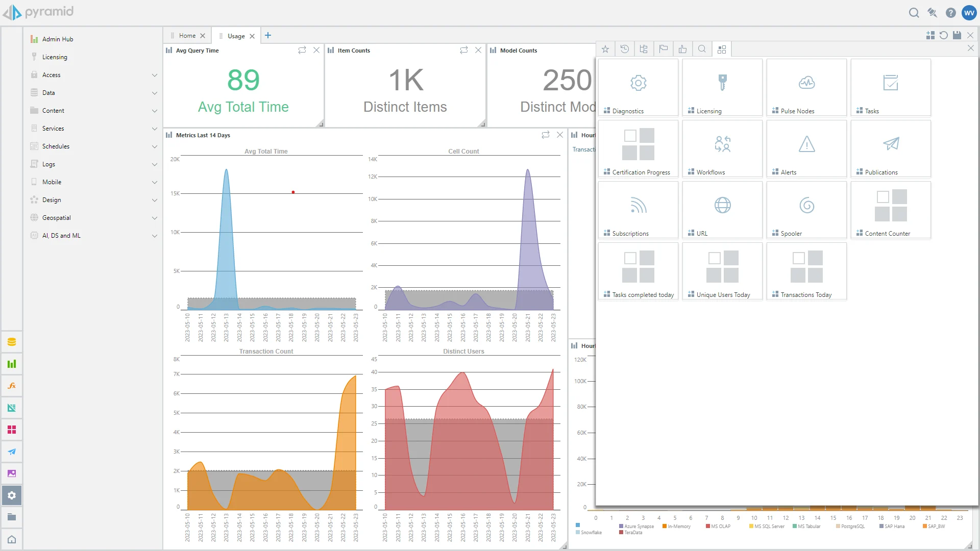
Task: Open Admin Hub in the side menu
Action: click(58, 39)
